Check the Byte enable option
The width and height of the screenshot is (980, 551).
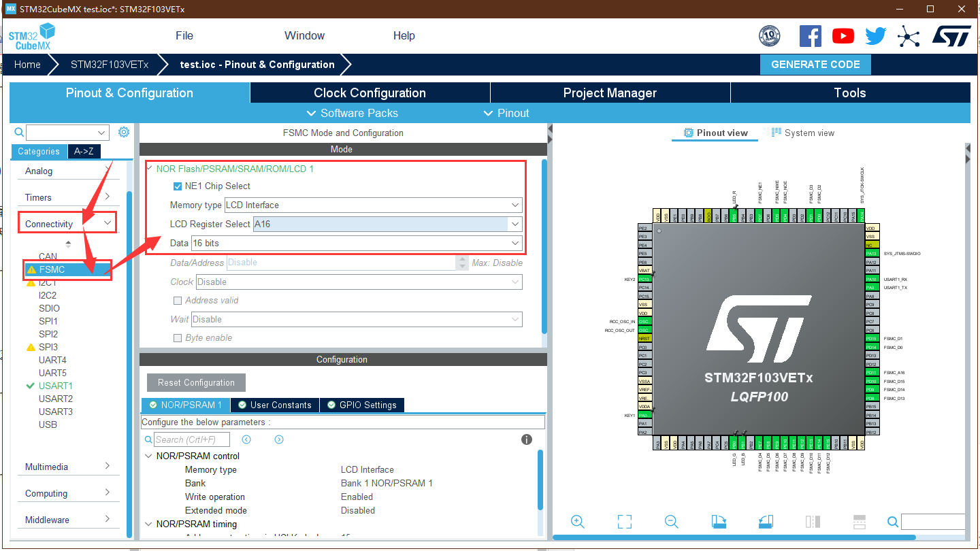(178, 337)
